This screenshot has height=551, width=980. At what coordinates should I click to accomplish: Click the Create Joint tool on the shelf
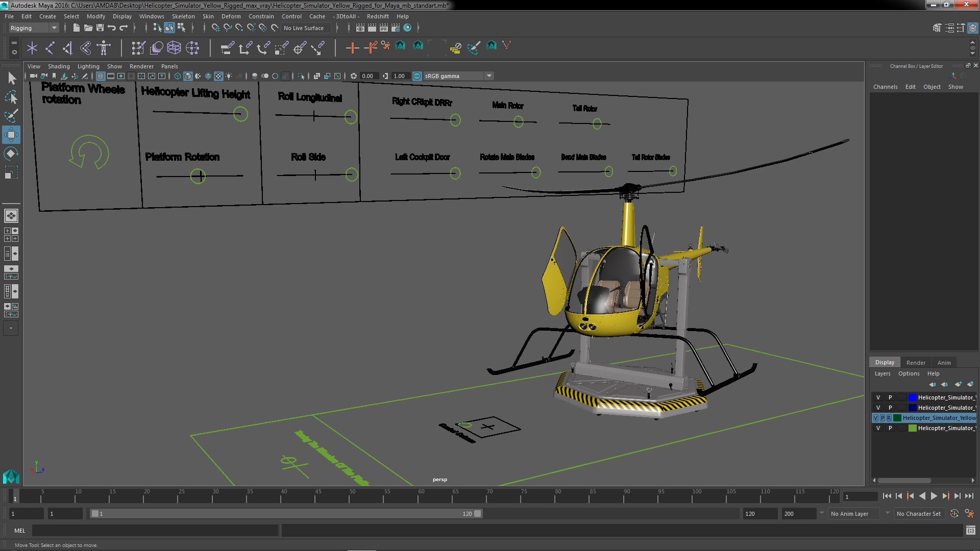click(x=50, y=48)
